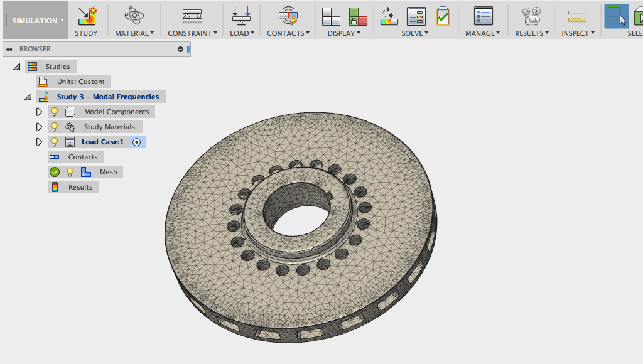Collapse the Browser panel with double-arrow button

(x=9, y=49)
